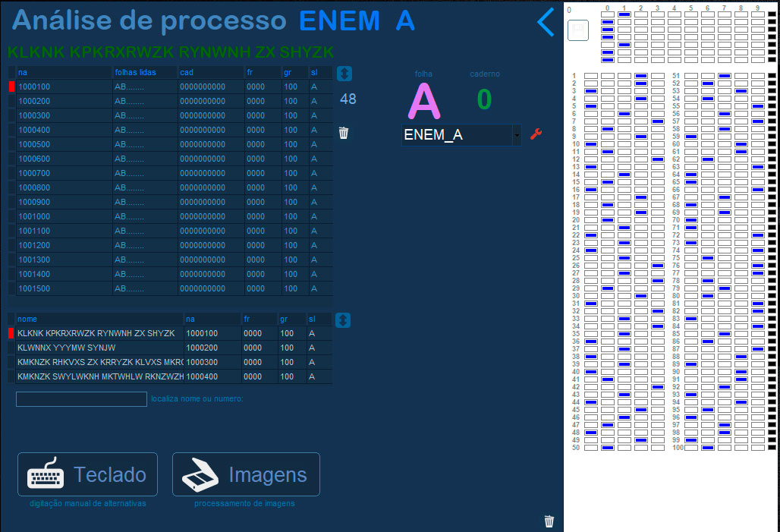Image resolution: width=780 pixels, height=532 pixels.
Task: Choose the 1000700 row
Action: pyautogui.click(x=171, y=173)
